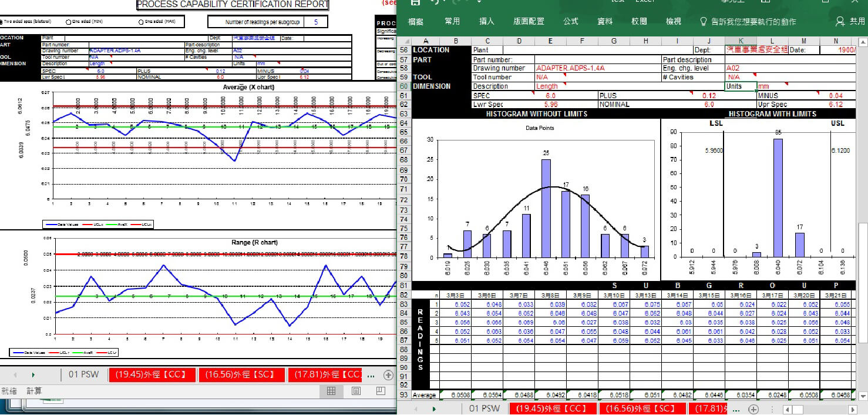868x415 pixels.
Task: Open the 版面配置 ribbon tab
Action: point(529,21)
